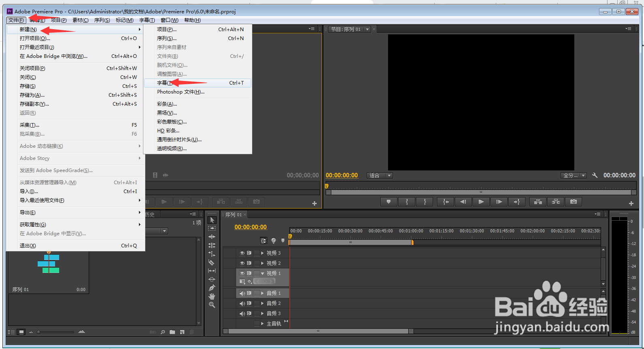Mute the 音频 1 track speaker
The height and width of the screenshot is (349, 644).
pyautogui.click(x=242, y=293)
